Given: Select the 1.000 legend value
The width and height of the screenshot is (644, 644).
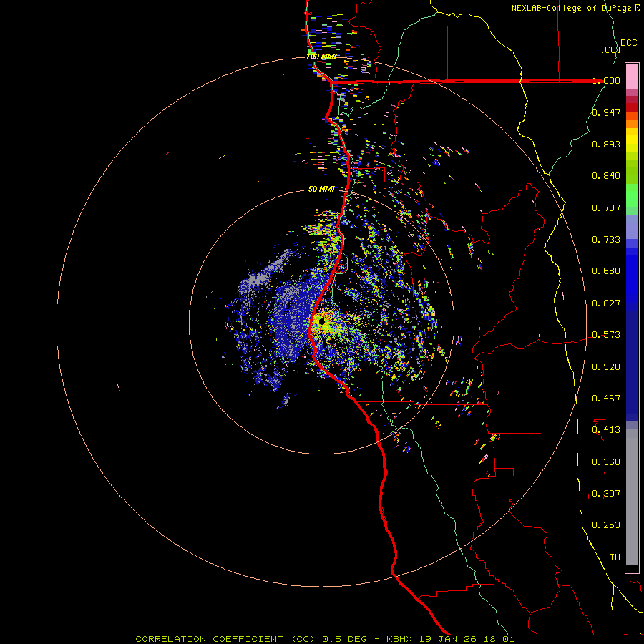Looking at the screenshot, I should pos(606,80).
